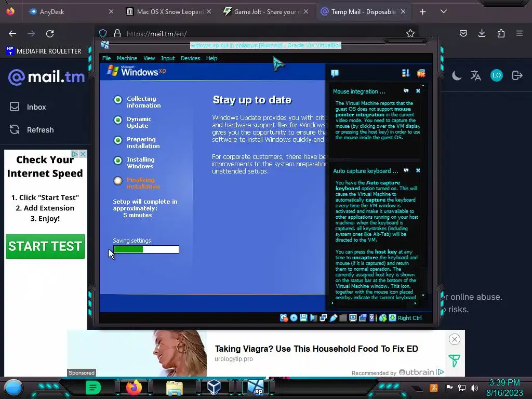Open the translate language icon on mail.tm
Image resolution: width=532 pixels, height=399 pixels.
(x=476, y=75)
